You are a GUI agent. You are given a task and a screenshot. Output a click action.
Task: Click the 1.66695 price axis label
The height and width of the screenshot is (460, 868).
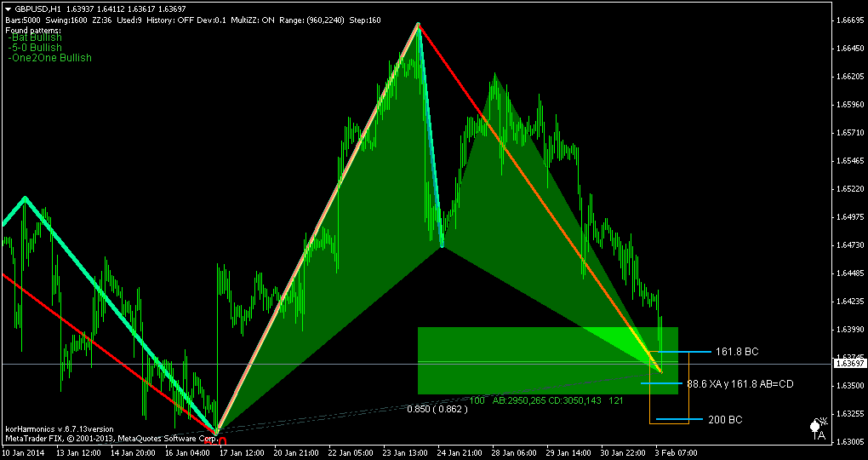pos(851,20)
